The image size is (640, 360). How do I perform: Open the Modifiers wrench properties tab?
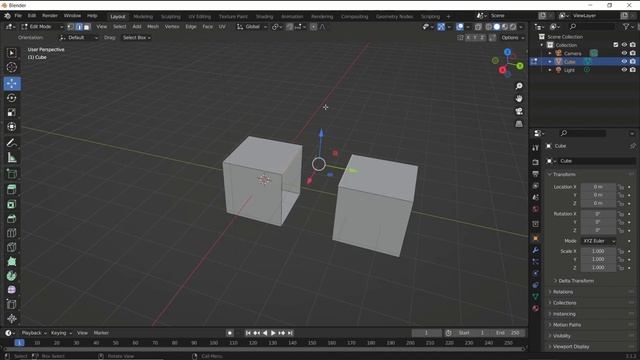tap(536, 250)
